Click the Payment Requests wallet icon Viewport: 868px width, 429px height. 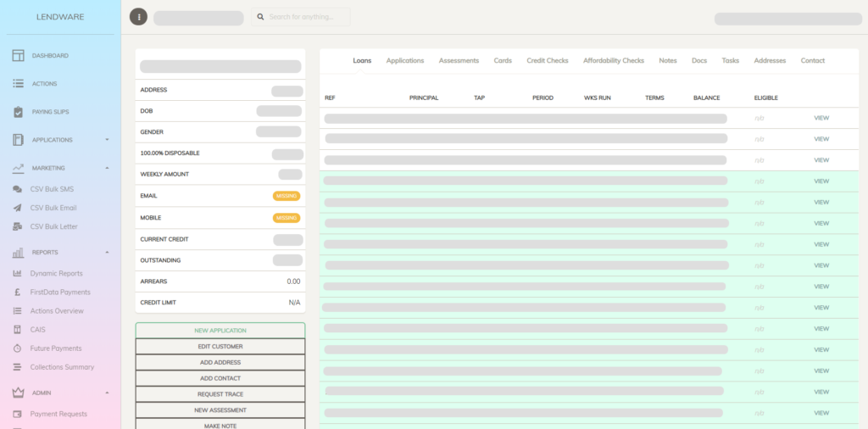(17, 414)
